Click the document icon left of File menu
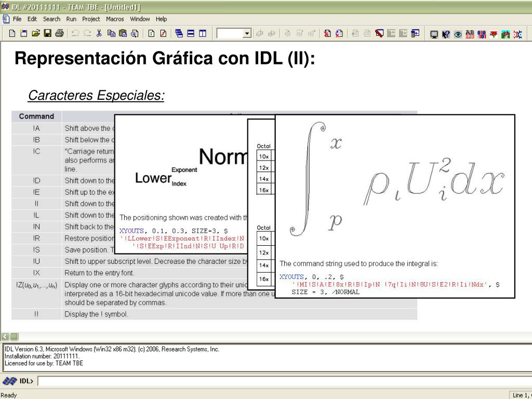Viewport: 532px width, 399px height. click(x=6, y=19)
